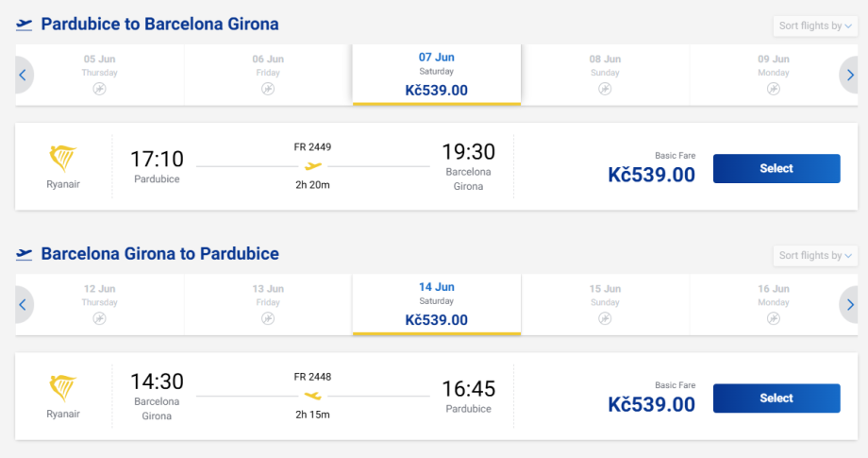Select the 14:30 Barcelona Girona flight fare

[x=776, y=398]
